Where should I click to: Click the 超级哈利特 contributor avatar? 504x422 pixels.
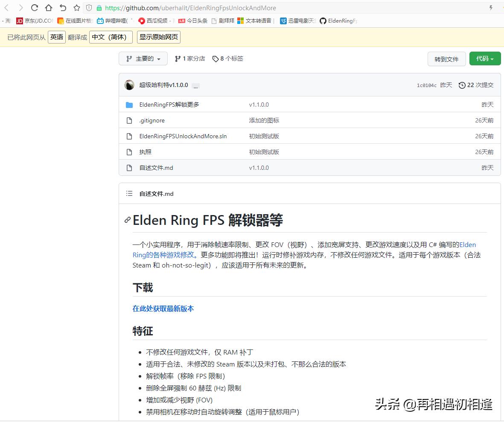(129, 85)
